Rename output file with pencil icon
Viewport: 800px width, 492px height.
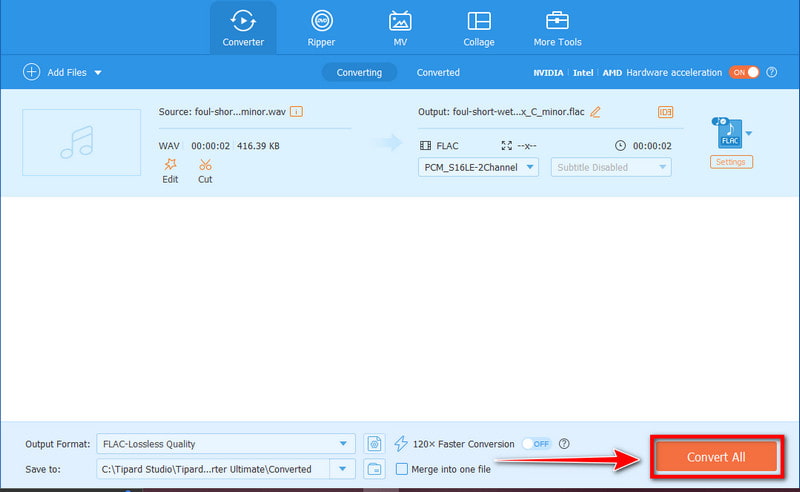point(595,112)
